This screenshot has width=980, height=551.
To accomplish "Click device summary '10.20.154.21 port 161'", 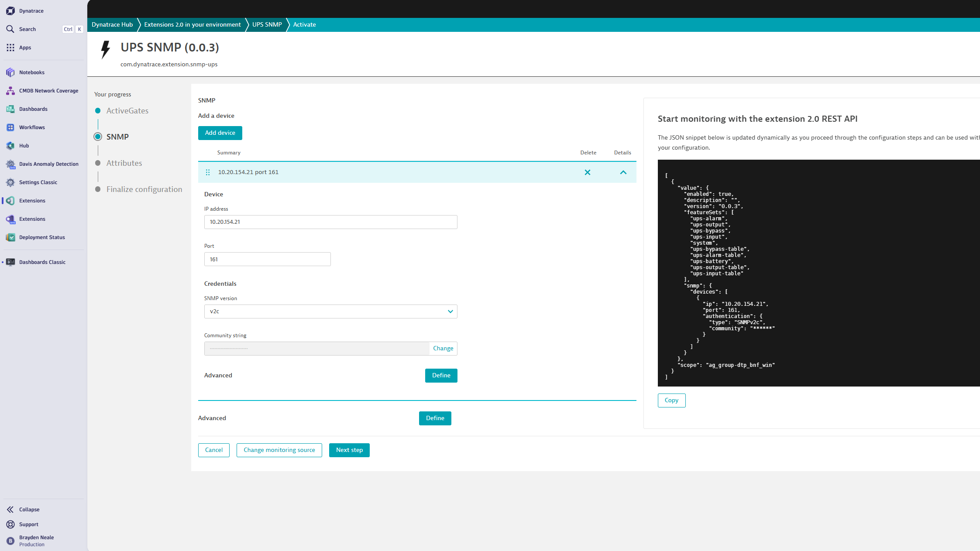I will pos(248,172).
